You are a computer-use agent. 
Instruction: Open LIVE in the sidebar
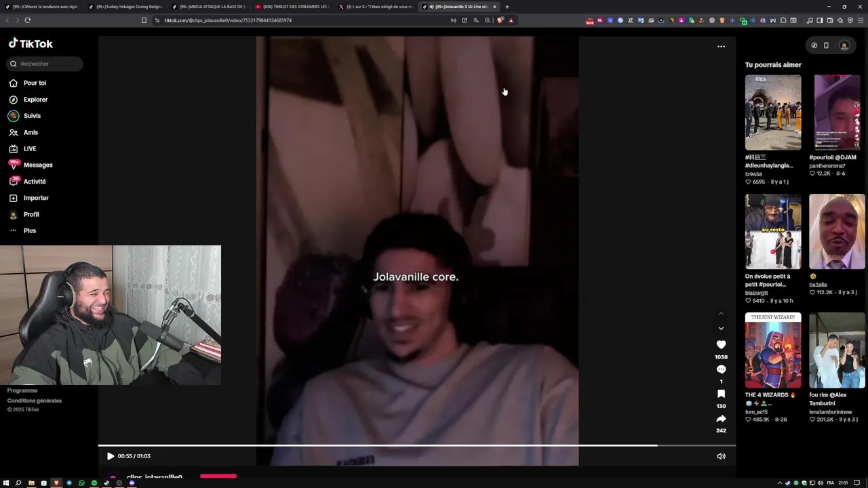pos(23,148)
